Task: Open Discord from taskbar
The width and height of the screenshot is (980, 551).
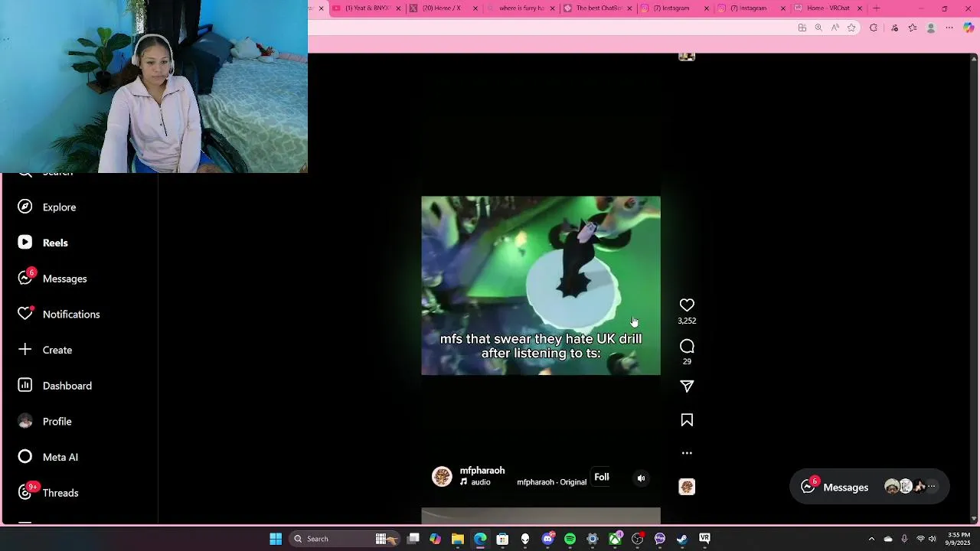Action: coord(547,539)
